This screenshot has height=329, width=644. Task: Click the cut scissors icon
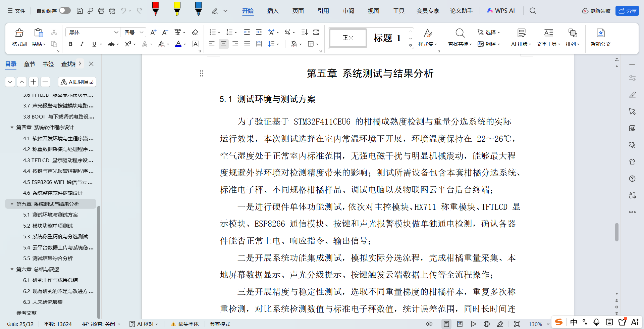[54, 32]
